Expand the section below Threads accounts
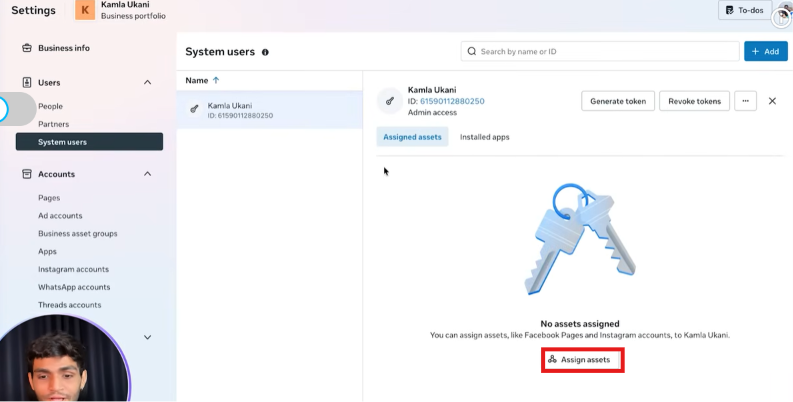The width and height of the screenshot is (793, 402). pos(147,337)
